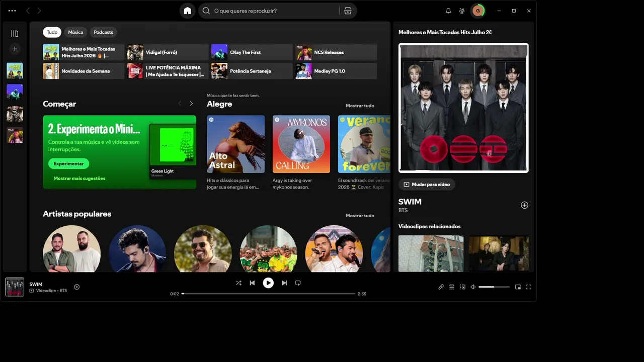Viewport: 644px width, 362px height.
Task: Go forward with the right arrow
Action: click(x=39, y=11)
